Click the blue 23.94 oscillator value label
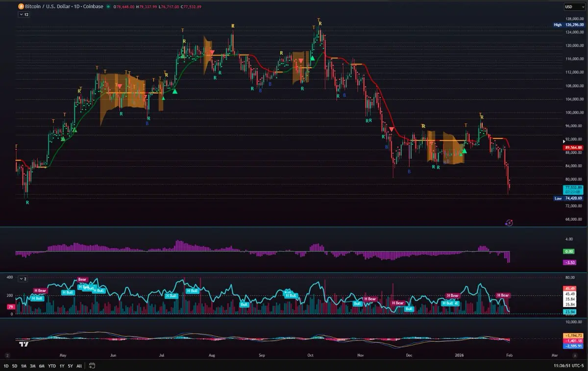Screen dimensions: 588x371 (569, 311)
